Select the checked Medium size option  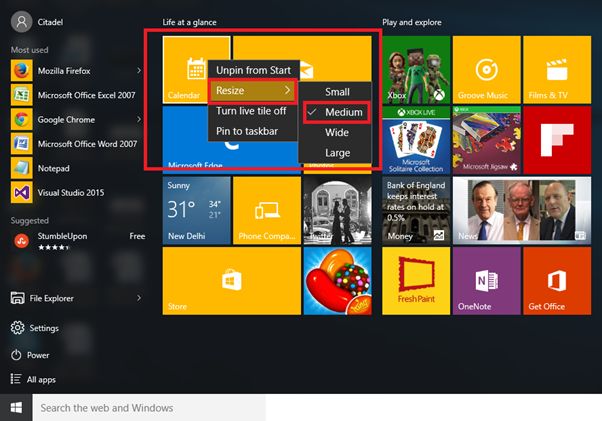point(337,112)
